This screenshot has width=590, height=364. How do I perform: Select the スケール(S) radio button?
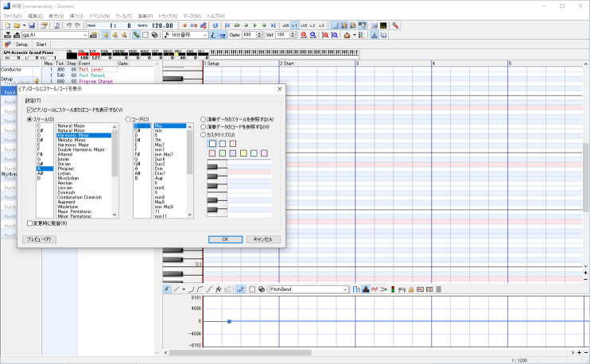coord(29,119)
